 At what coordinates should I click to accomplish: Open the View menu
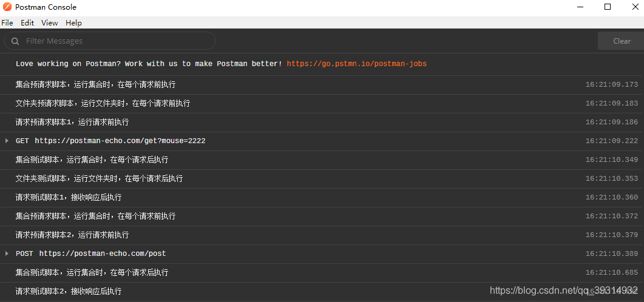point(50,23)
